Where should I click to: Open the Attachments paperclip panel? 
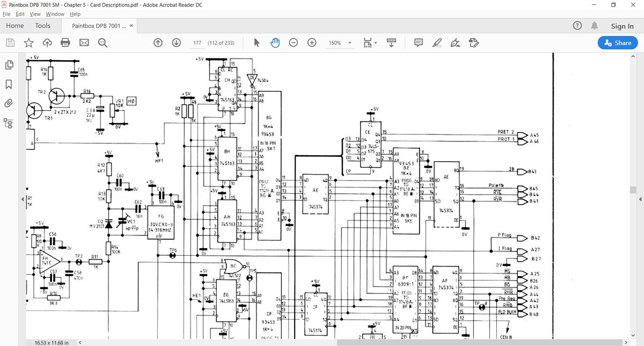(x=9, y=103)
